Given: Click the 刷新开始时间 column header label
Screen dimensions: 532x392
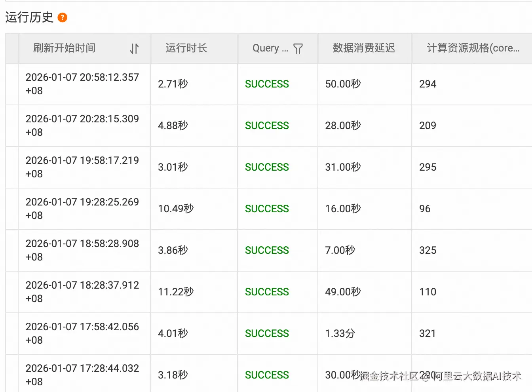Looking at the screenshot, I should (65, 48).
